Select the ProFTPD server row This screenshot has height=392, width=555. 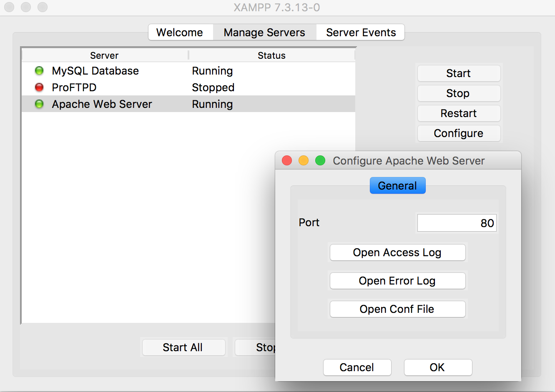[188, 87]
